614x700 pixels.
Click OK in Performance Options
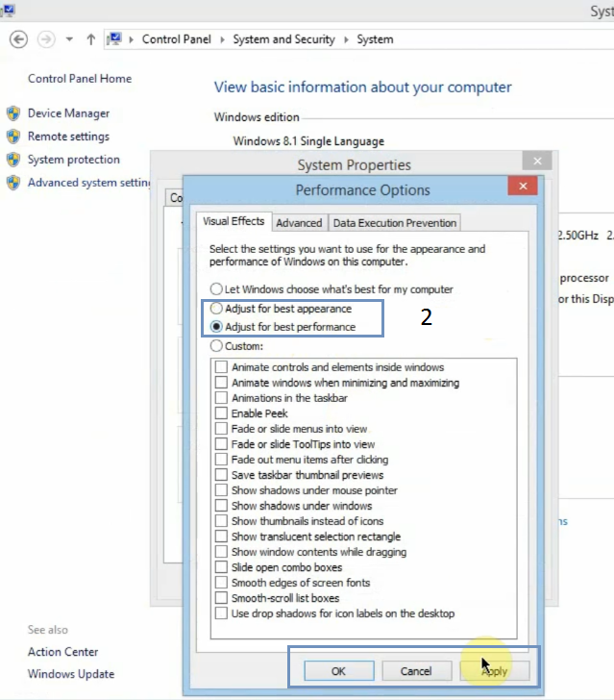pyautogui.click(x=339, y=671)
